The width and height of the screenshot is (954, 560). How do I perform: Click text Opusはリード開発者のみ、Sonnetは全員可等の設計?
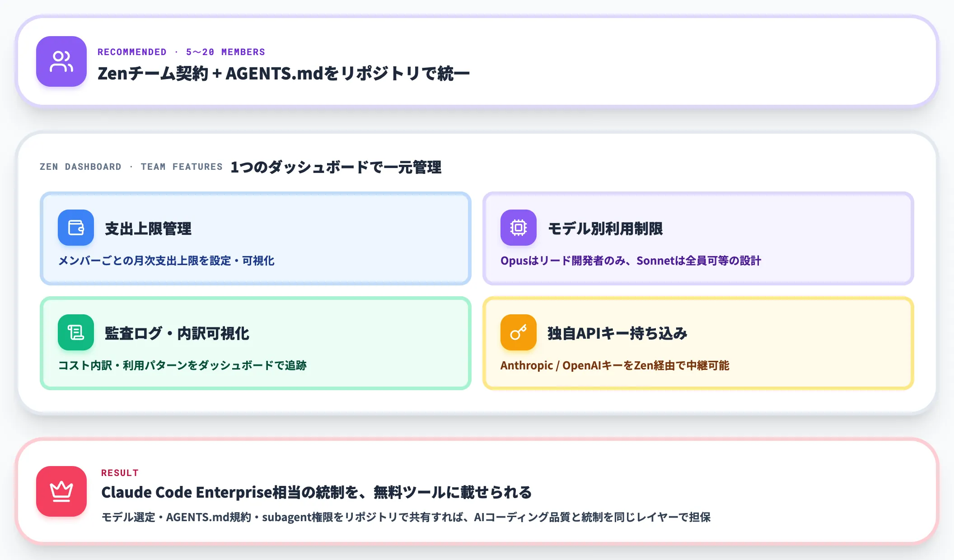[x=631, y=261]
